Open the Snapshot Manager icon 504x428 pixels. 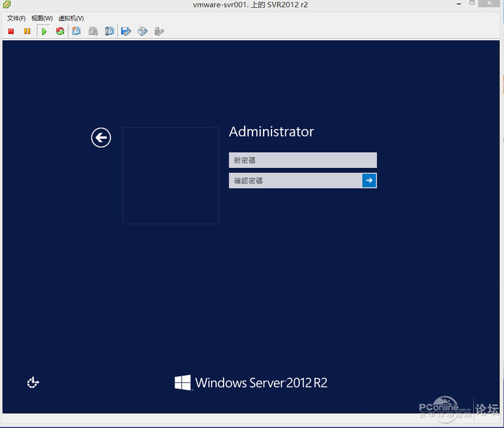pos(109,31)
